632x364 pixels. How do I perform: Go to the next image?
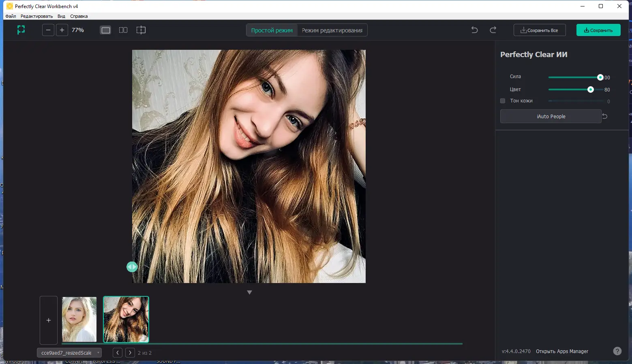(x=130, y=353)
